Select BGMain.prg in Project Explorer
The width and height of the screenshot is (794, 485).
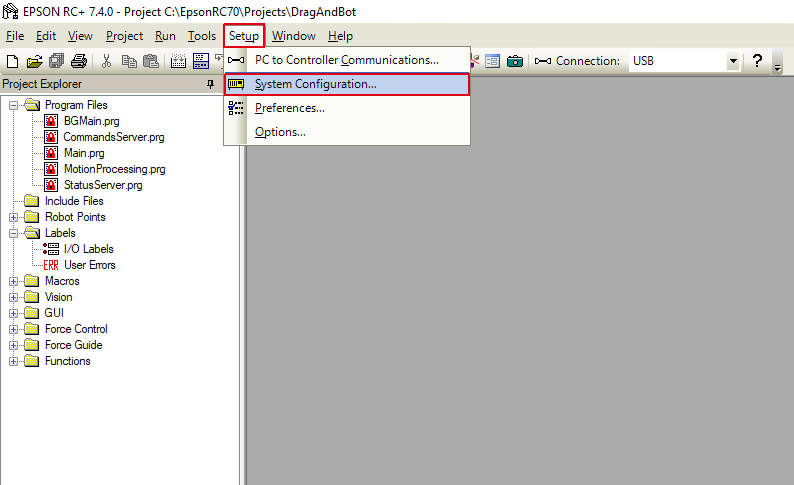[92, 121]
